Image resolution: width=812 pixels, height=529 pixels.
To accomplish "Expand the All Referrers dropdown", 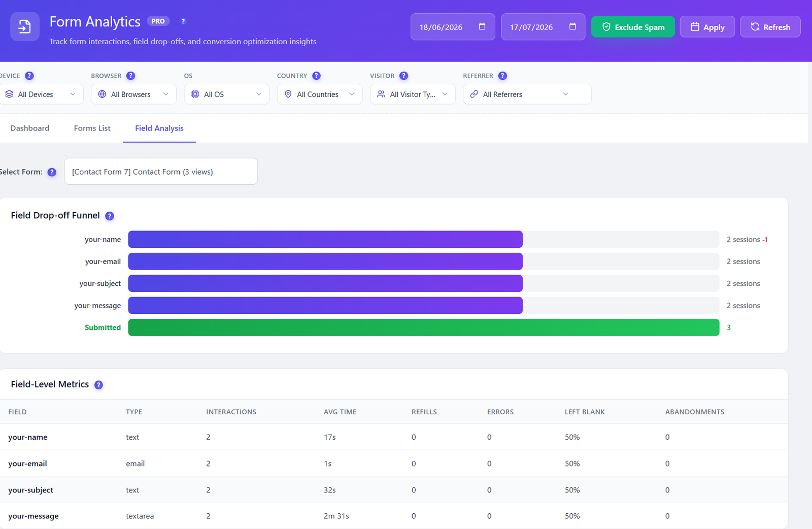I will click(527, 94).
